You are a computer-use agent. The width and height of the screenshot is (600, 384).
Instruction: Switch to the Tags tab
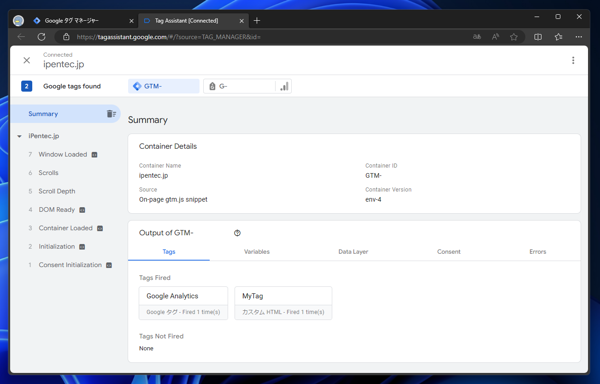coord(169,252)
